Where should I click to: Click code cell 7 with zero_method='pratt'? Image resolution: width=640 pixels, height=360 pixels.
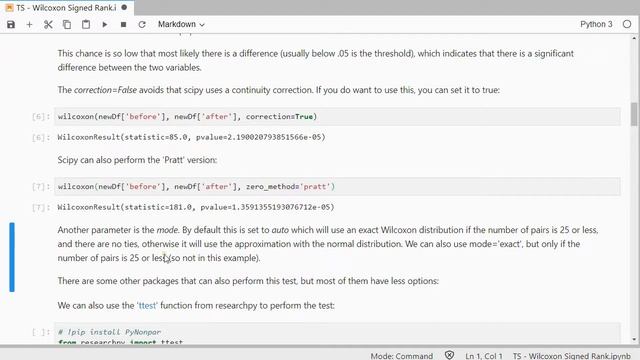337,187
